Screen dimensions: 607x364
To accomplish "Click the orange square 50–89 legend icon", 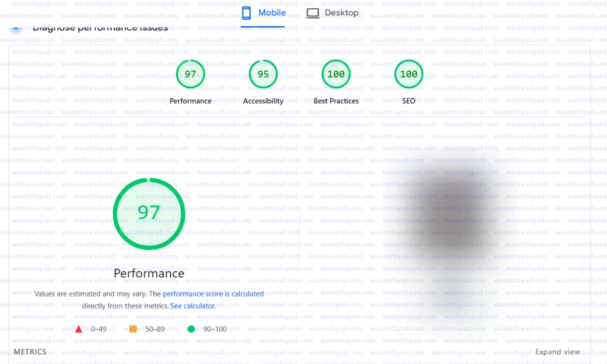I will (x=133, y=329).
